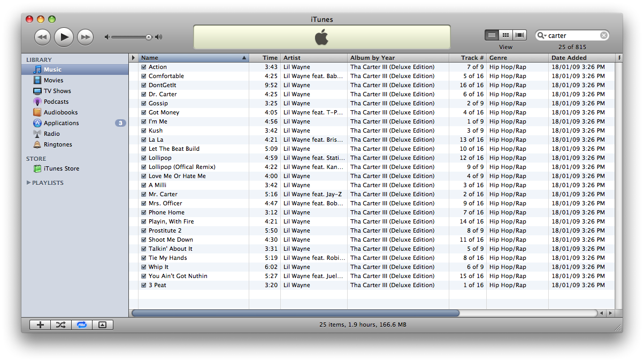Viewport: 644px width, 362px height.
Task: Skip to the next track
Action: pos(85,37)
